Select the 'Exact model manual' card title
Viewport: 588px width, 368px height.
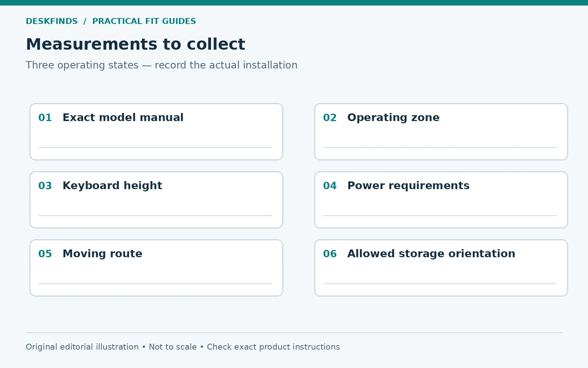tap(123, 117)
